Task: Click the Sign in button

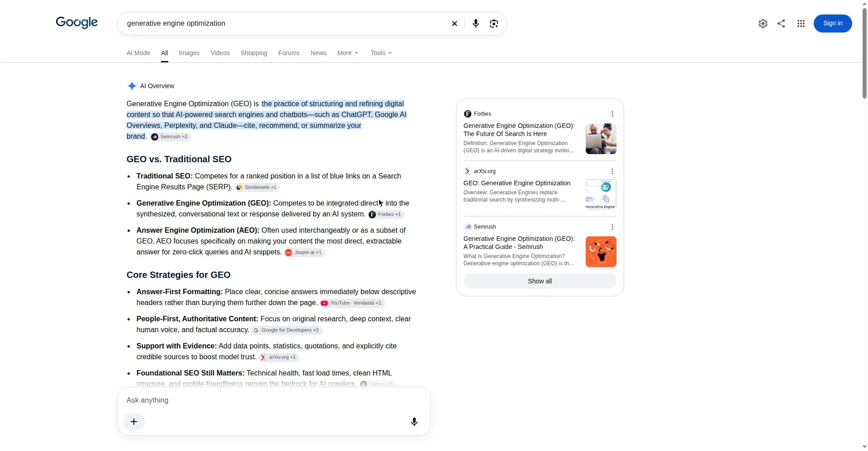Action: point(832,23)
